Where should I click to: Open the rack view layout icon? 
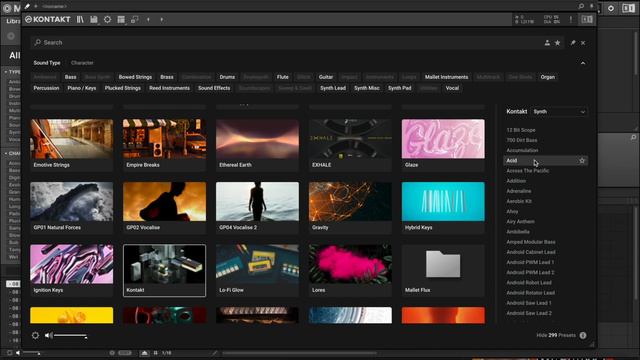click(121, 19)
